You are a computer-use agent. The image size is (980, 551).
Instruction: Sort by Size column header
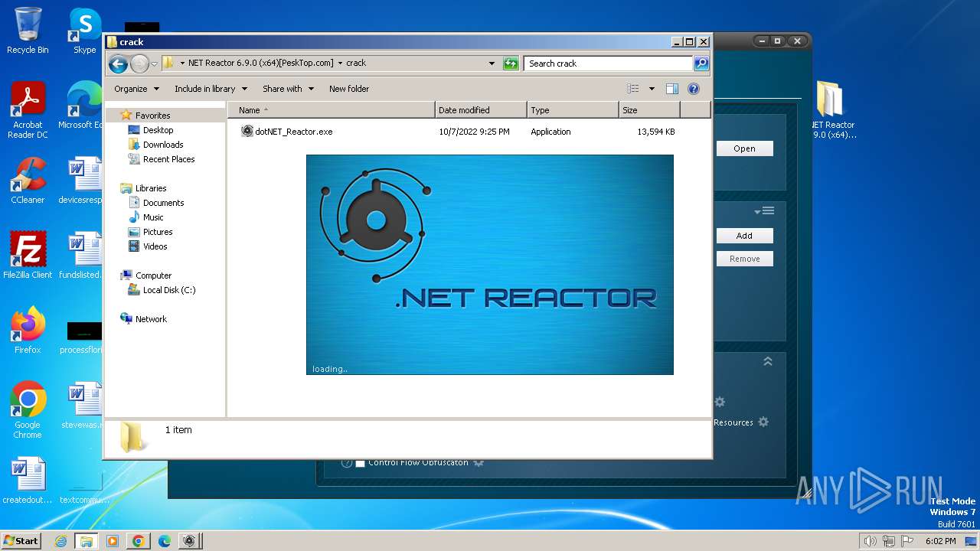pos(649,110)
